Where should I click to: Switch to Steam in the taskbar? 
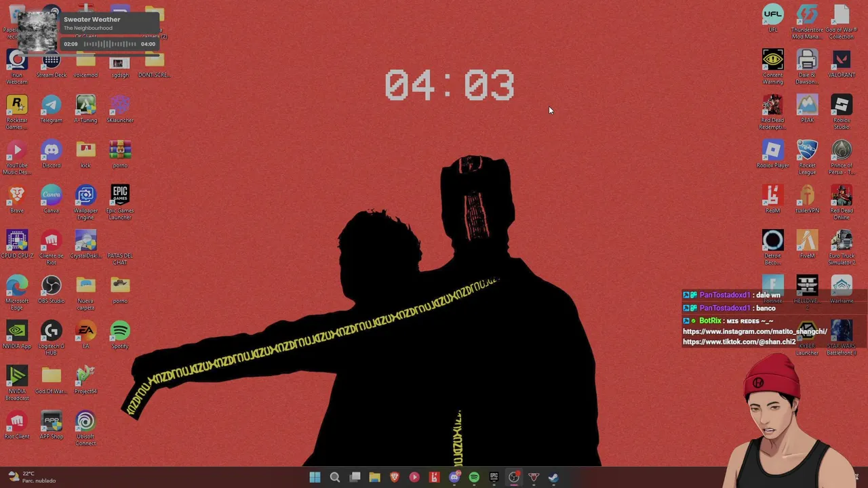(x=553, y=477)
